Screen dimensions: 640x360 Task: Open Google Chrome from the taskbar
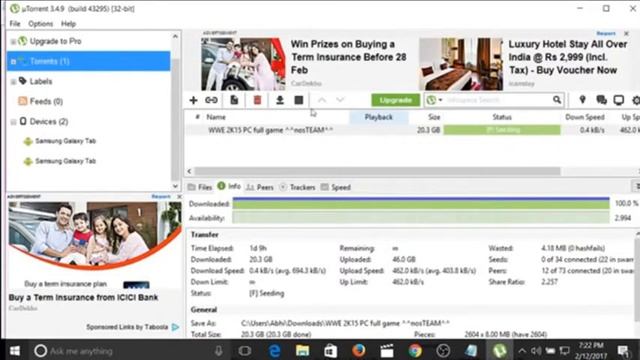(415, 351)
